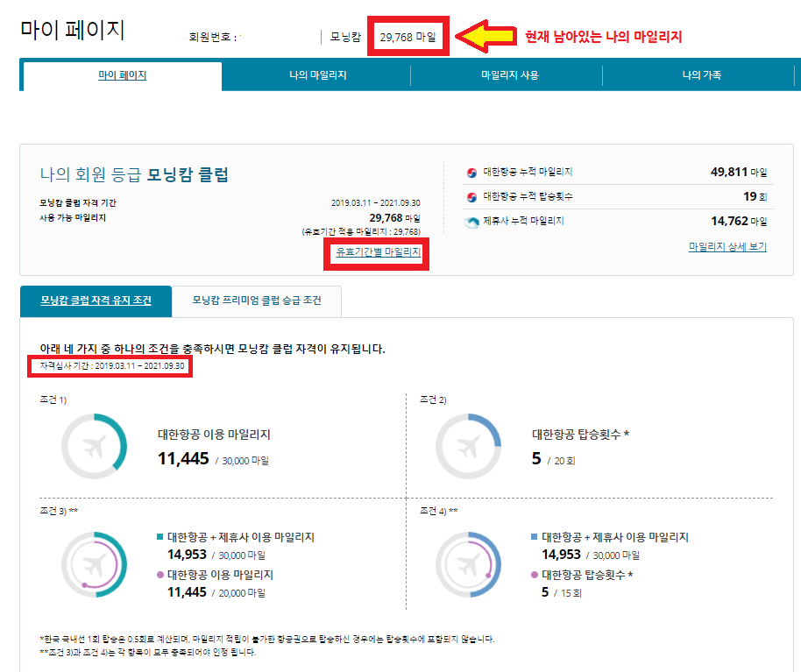Viewport: 801px width, 672px height.
Task: Click the 회원번호 label in header
Action: click(212, 38)
